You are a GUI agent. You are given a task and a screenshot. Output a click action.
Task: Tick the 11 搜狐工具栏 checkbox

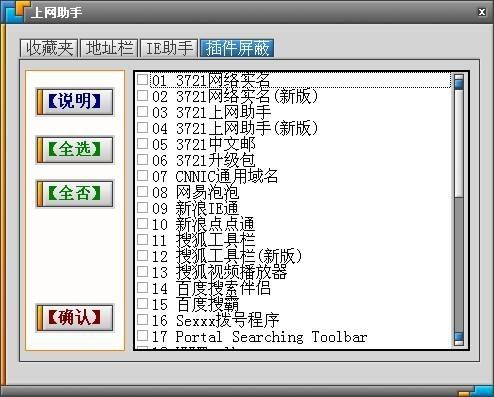pyautogui.click(x=143, y=240)
